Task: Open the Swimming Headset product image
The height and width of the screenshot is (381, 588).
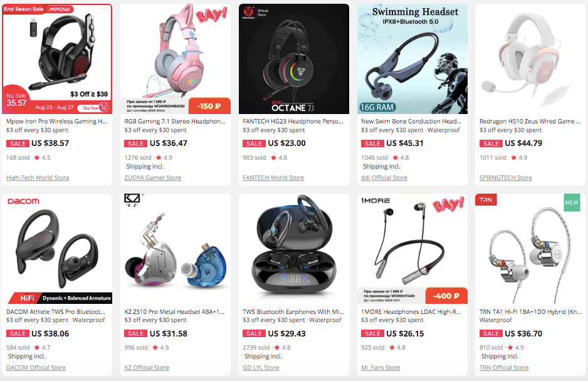Action: coord(412,59)
